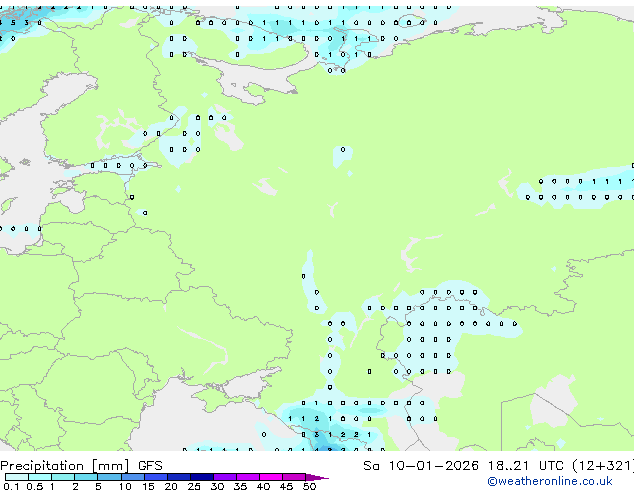
Task: Click the '0.5' legend scale label
Action: (35, 486)
